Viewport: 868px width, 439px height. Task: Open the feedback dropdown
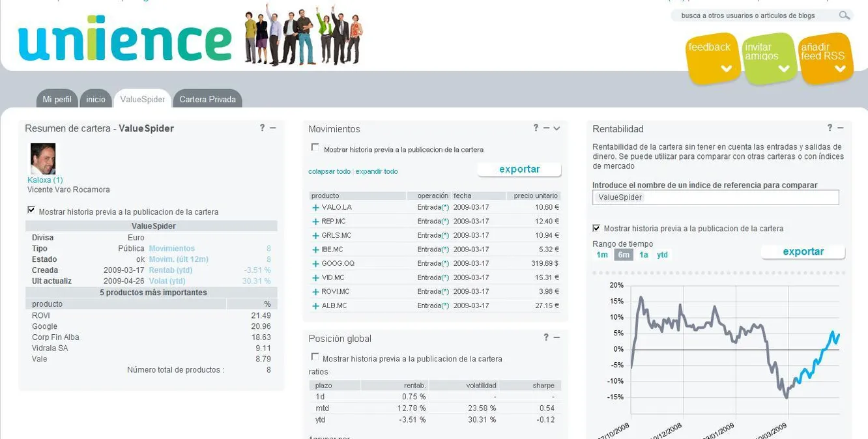(x=713, y=57)
